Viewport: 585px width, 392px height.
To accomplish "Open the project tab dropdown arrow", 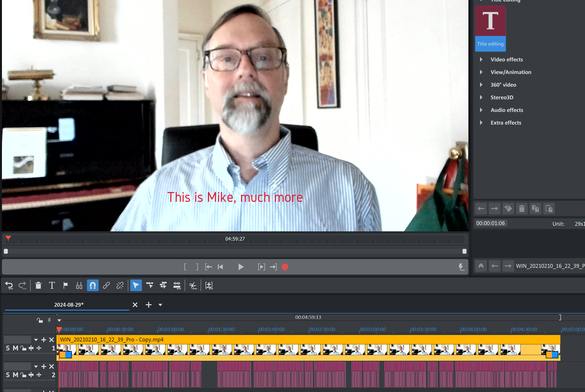I will click(160, 305).
